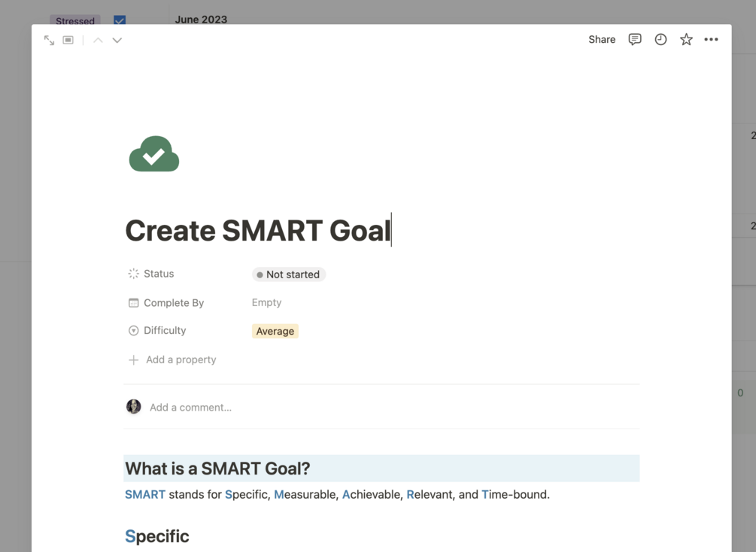Open page in full-page view
Viewport: 756px width, 552px height.
(x=49, y=40)
